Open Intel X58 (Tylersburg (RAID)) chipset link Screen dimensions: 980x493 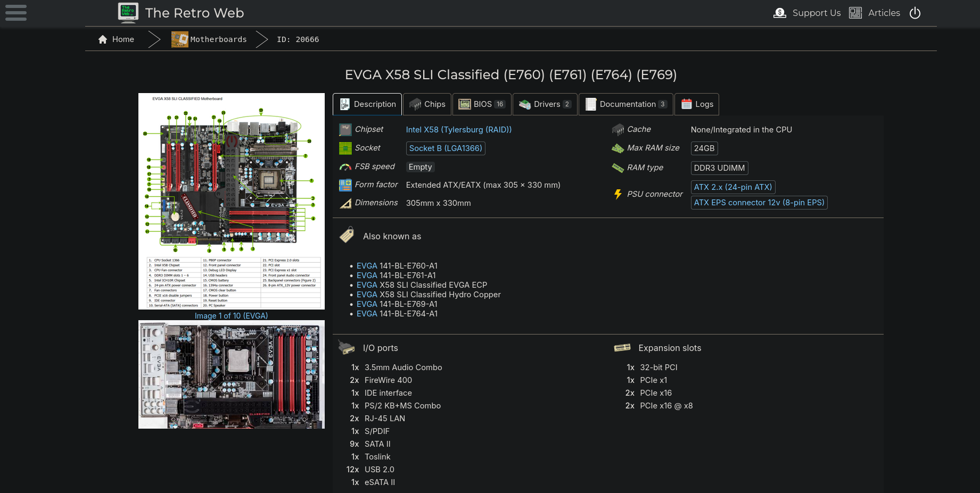pos(459,130)
